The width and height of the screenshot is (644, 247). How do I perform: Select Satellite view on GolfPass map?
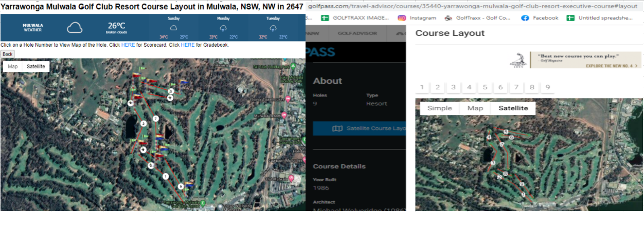pos(513,108)
